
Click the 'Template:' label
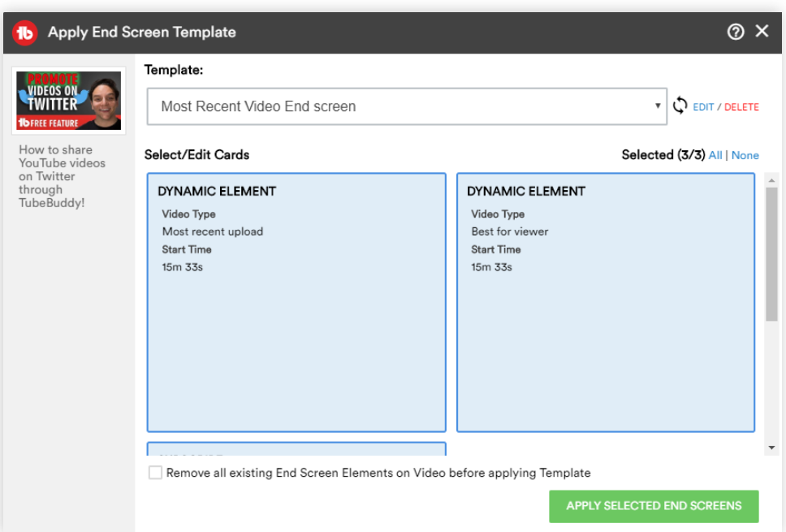[x=174, y=70]
